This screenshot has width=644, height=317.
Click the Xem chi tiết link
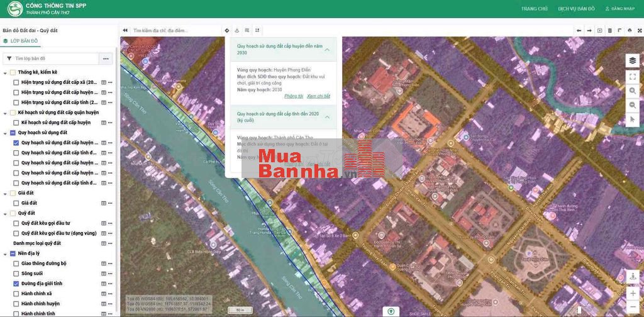[x=318, y=96]
